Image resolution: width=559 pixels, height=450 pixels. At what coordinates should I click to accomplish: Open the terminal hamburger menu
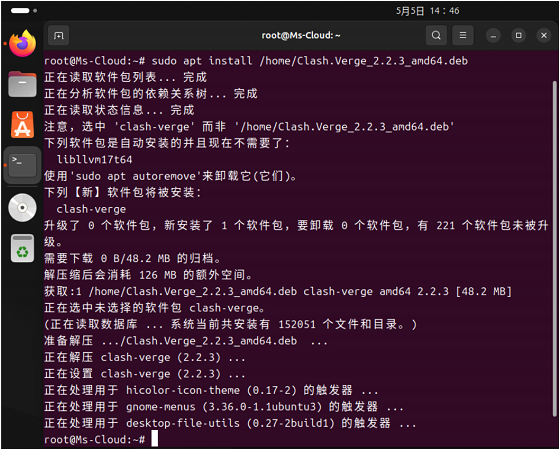tap(463, 35)
